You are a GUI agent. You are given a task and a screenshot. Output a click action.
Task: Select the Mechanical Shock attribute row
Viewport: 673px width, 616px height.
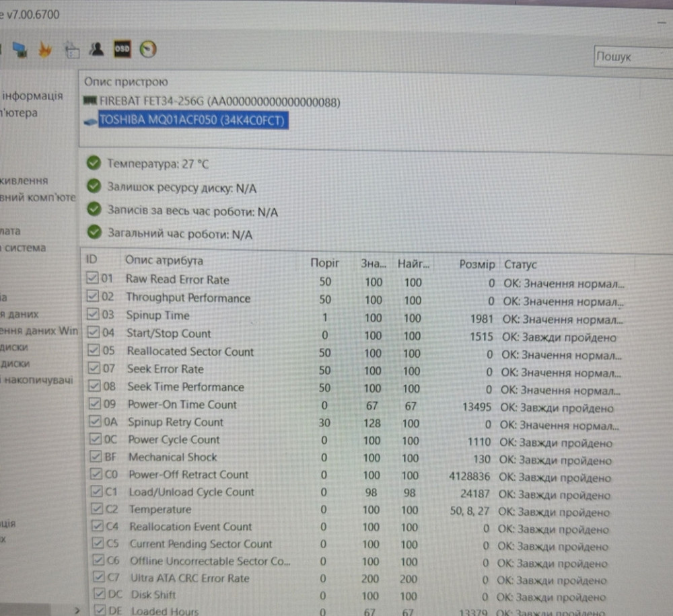point(173,457)
